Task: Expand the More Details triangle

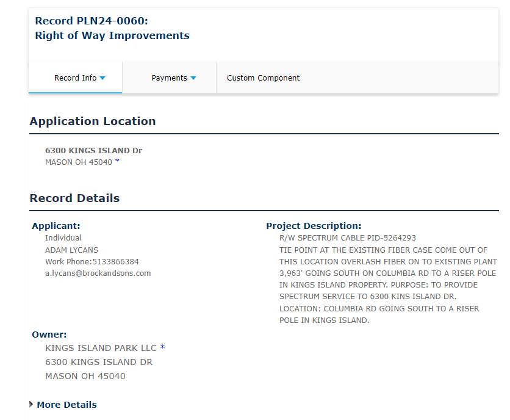Action: click(x=31, y=404)
